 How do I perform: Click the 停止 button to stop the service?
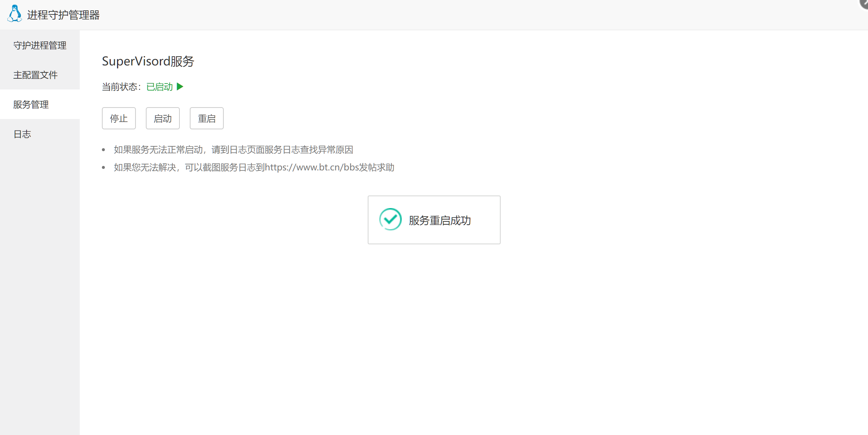coord(119,118)
